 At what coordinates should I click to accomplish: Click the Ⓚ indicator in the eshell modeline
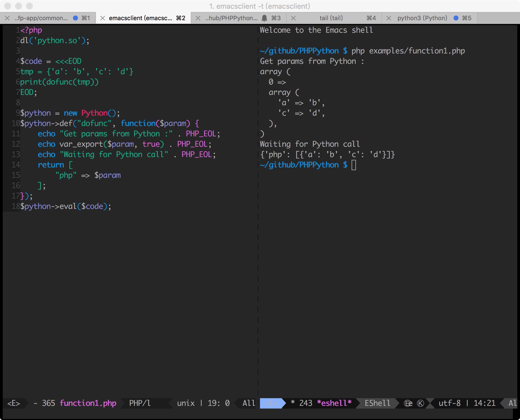pyautogui.click(x=421, y=403)
